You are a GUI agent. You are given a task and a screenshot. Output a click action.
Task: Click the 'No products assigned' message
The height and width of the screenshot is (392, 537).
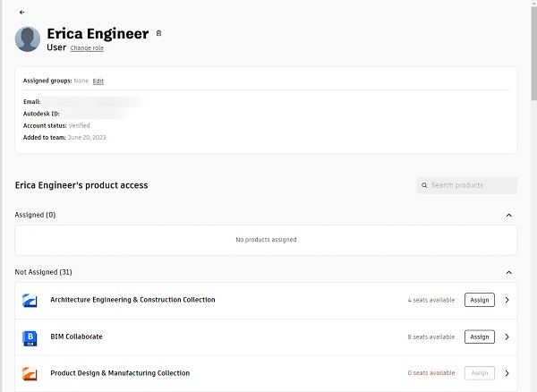pos(266,240)
